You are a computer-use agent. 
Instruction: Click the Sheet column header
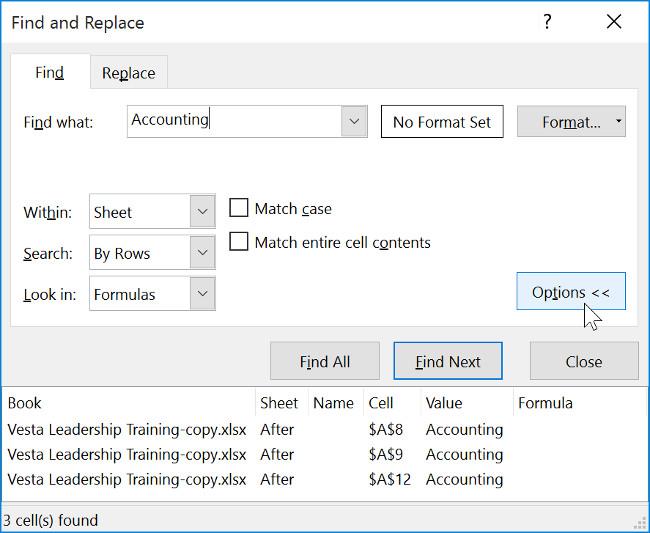pyautogui.click(x=281, y=402)
